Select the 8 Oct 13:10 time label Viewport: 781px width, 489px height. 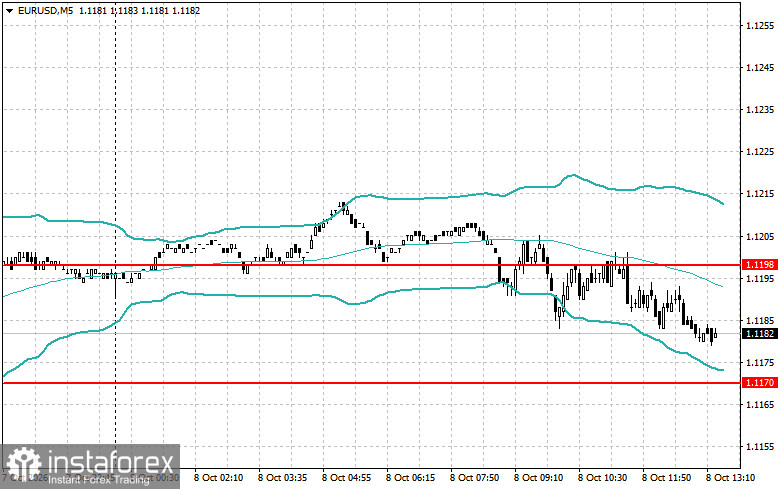pos(730,478)
